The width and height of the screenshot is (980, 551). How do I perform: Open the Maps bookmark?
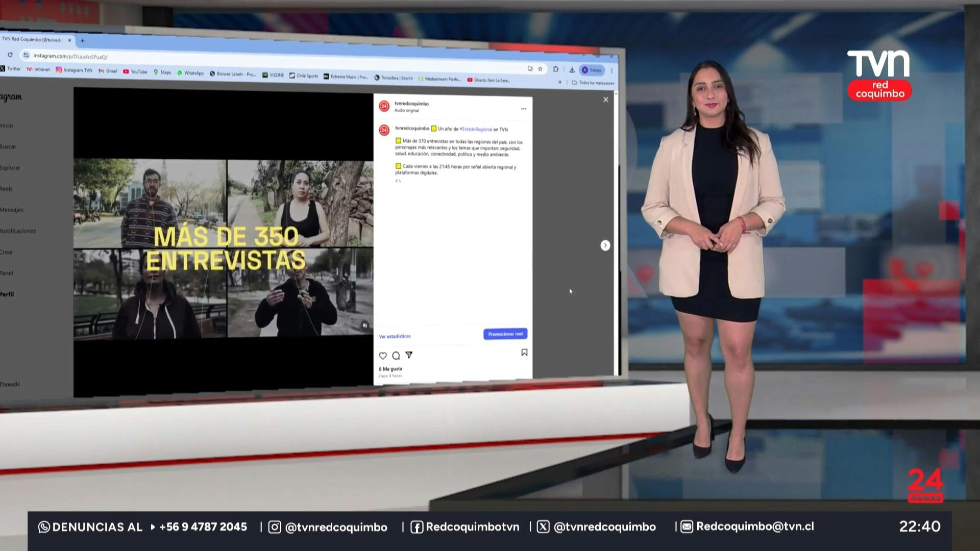tap(162, 72)
